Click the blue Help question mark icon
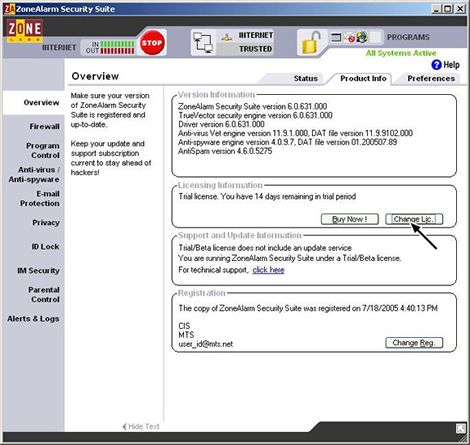 click(x=436, y=65)
